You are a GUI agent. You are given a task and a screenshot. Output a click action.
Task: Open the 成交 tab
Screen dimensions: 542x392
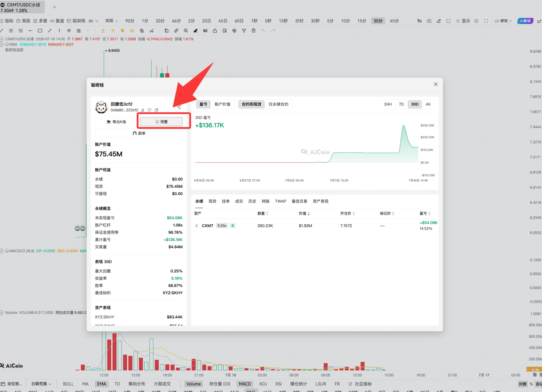239,201
